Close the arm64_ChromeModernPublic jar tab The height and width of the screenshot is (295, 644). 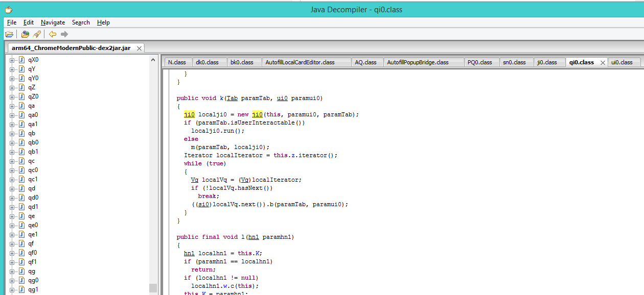(x=139, y=48)
